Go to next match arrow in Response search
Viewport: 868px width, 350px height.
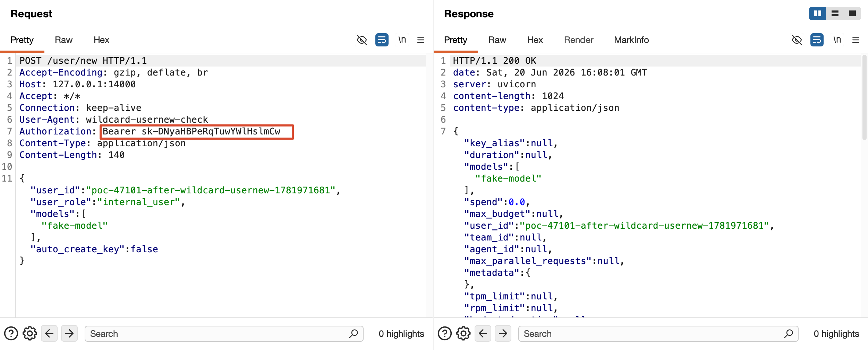point(503,334)
